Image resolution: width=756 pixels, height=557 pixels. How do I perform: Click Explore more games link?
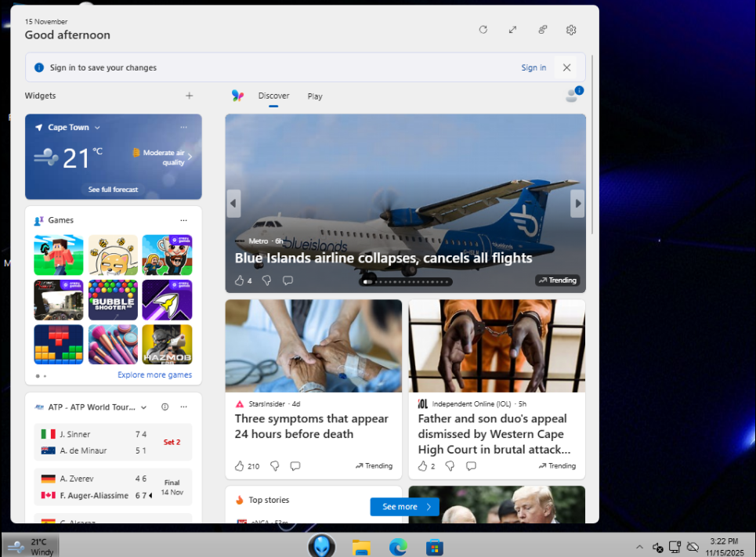[x=155, y=374]
